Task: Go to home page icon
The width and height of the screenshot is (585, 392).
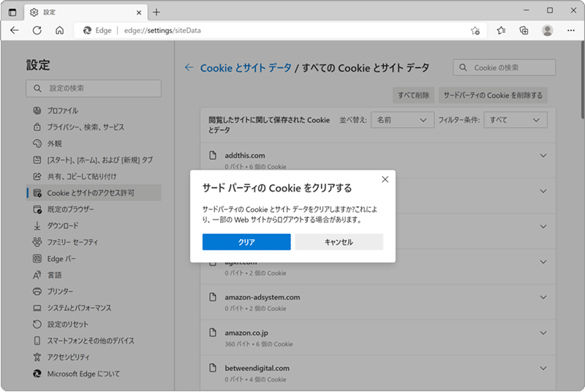Action: click(x=60, y=31)
